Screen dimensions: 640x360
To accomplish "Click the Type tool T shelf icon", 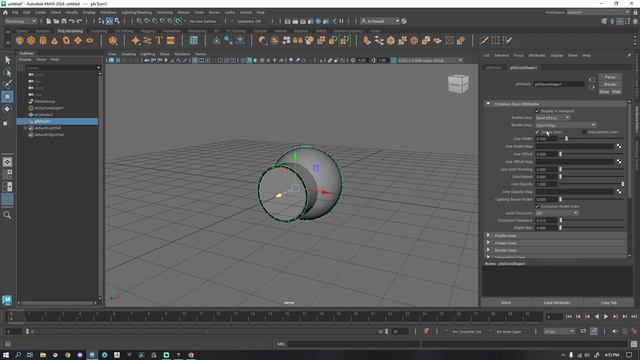I will pyautogui.click(x=159, y=40).
